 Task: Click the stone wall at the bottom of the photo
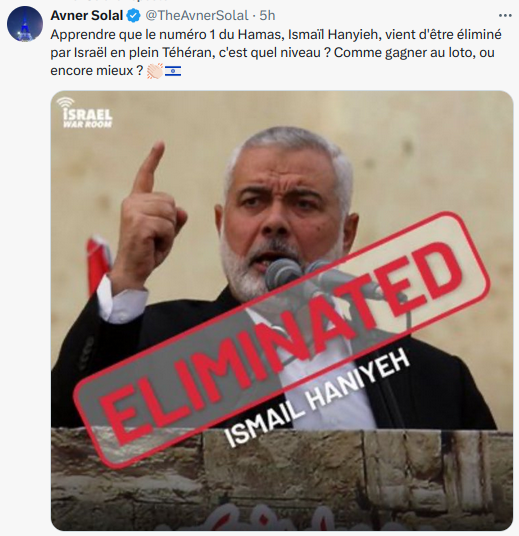pos(282,479)
